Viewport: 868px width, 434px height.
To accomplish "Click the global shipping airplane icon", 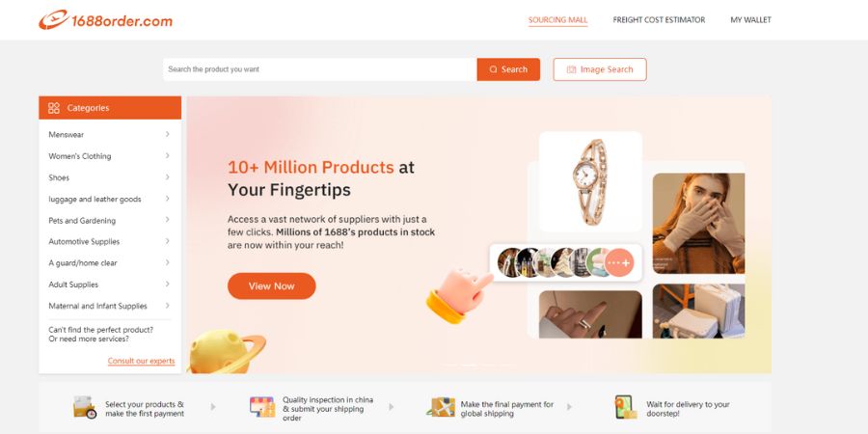I will pos(441,407).
